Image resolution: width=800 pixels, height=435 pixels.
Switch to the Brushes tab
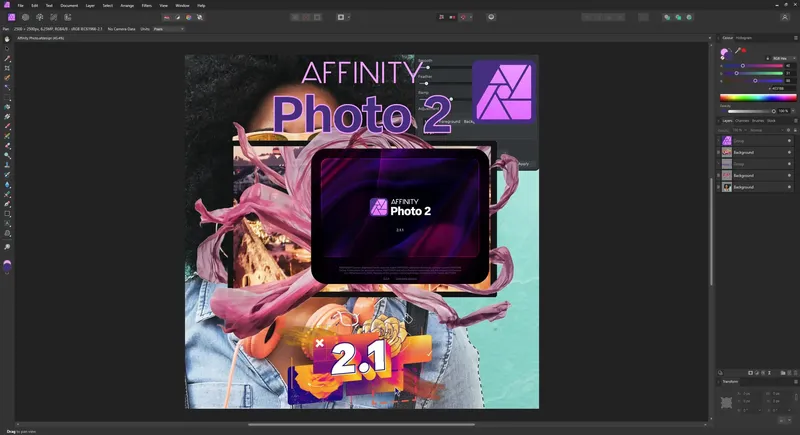point(758,121)
